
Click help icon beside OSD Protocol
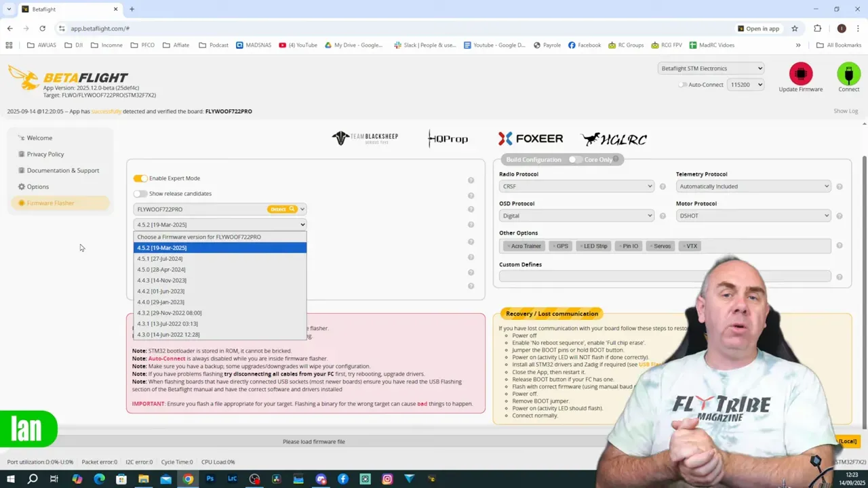[x=663, y=216]
